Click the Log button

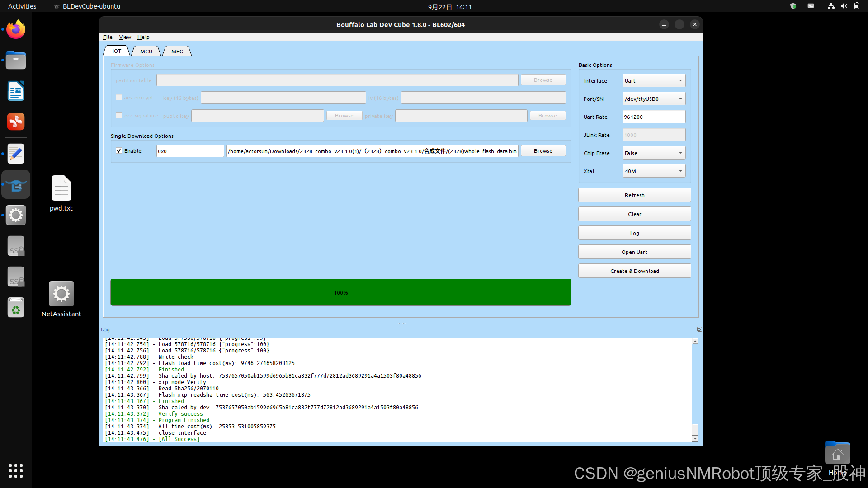pos(634,233)
